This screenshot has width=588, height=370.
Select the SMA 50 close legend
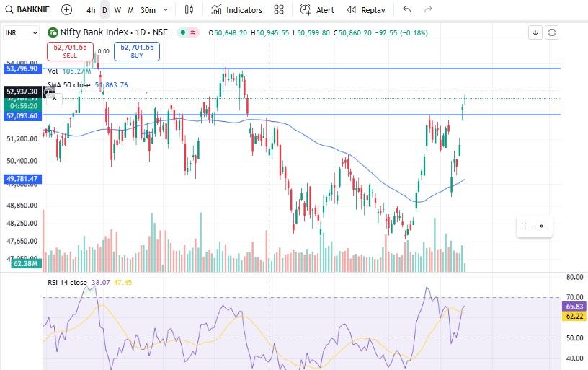click(69, 85)
